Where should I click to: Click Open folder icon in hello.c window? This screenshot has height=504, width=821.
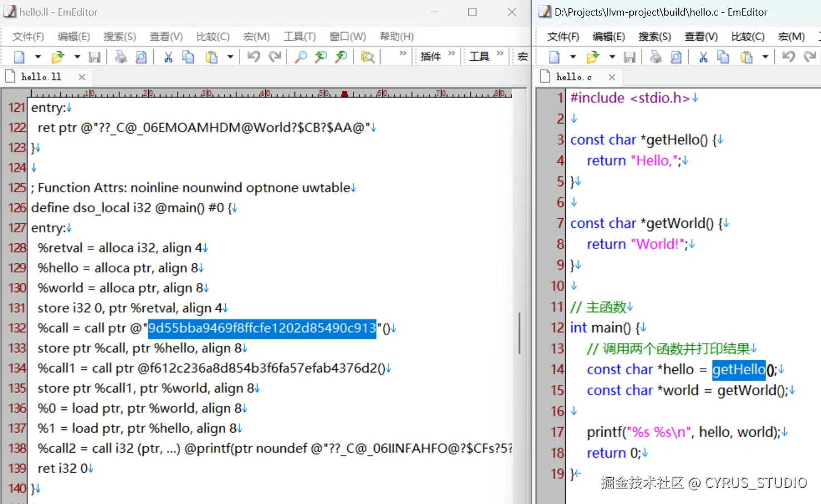pos(592,57)
